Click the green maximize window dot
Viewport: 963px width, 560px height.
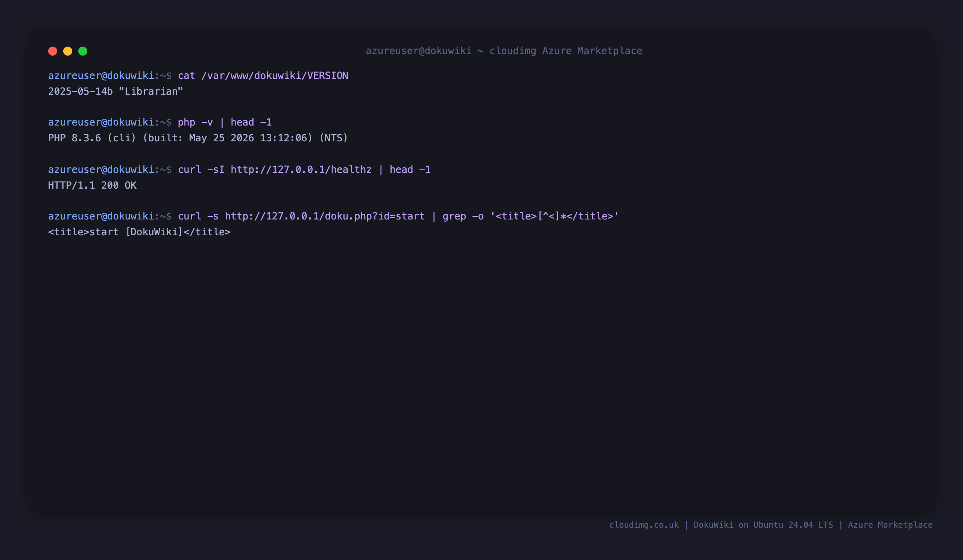point(83,51)
